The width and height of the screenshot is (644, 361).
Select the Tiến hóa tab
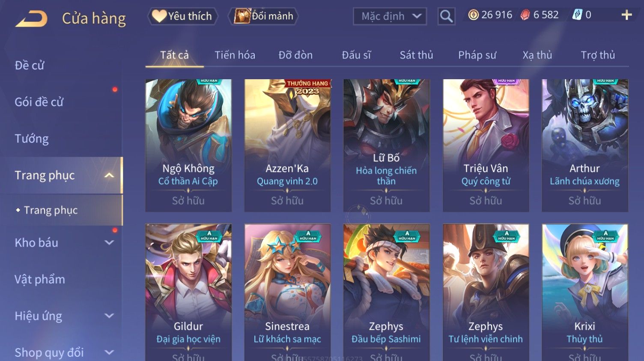point(235,55)
